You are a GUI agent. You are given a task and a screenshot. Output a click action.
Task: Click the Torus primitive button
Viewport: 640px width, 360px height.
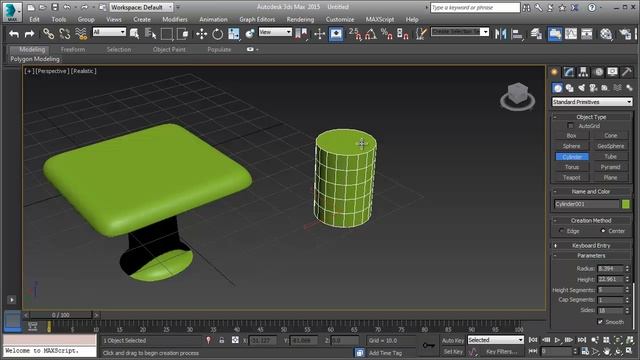[x=571, y=167]
